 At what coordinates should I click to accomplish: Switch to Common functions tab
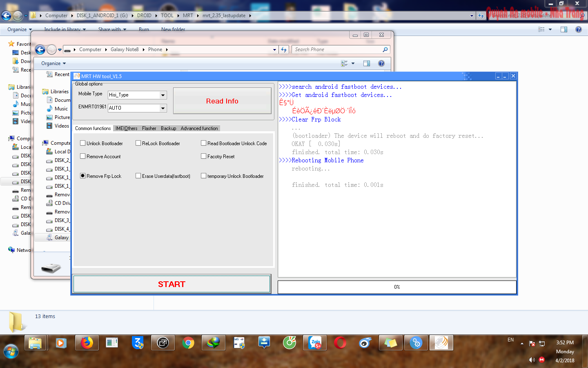pyautogui.click(x=93, y=128)
